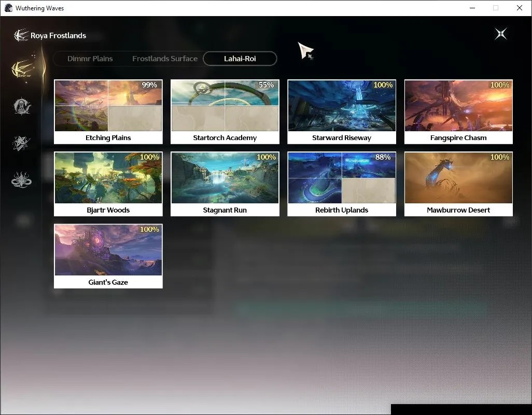Click the Startorch Academy name label
The width and height of the screenshot is (532, 415).
pyautogui.click(x=225, y=138)
